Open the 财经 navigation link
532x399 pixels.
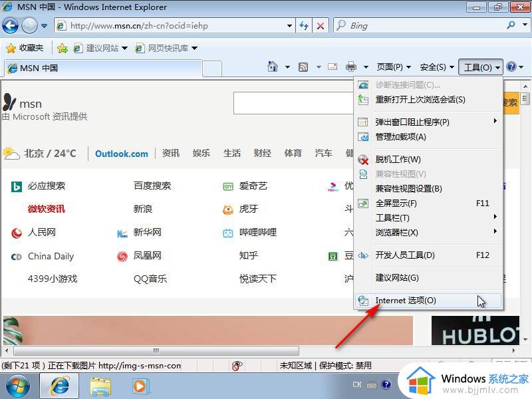tap(263, 154)
